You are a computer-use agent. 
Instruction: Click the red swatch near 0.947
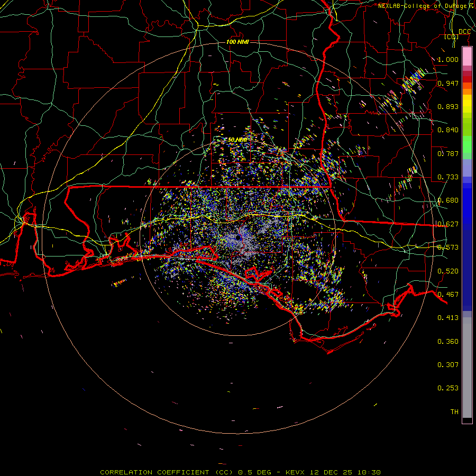click(x=467, y=79)
